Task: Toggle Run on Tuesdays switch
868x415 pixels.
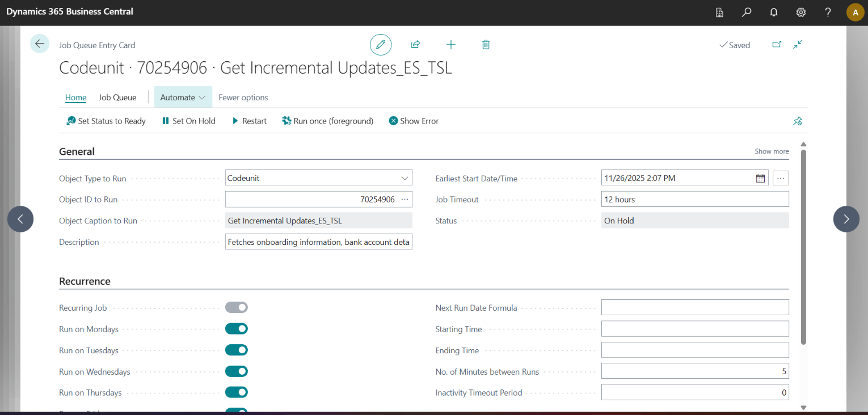Action: point(237,350)
